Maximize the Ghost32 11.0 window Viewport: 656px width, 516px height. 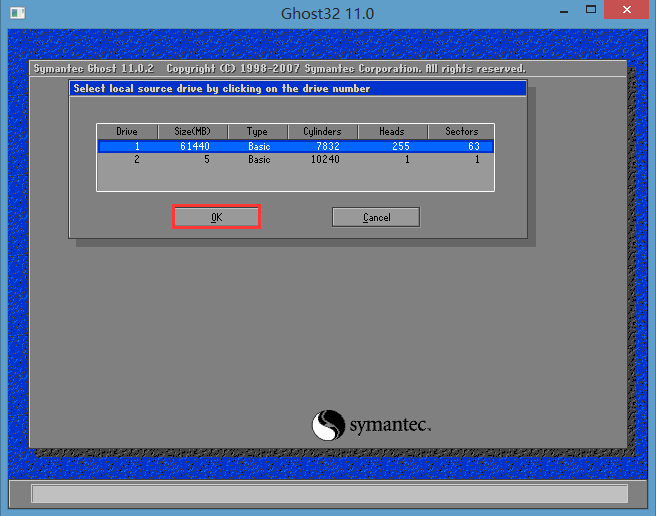tap(591, 10)
